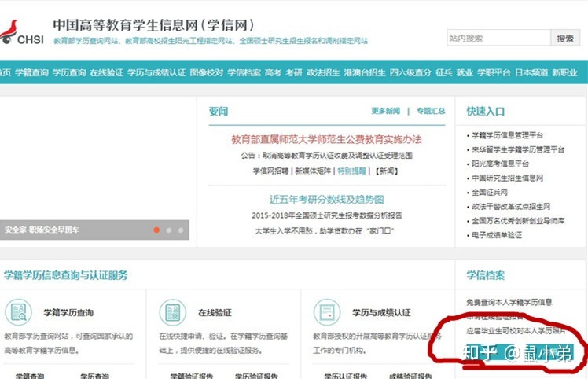Click the 专题汇总 link
Viewport: 588px width, 379px height.
pos(431,111)
